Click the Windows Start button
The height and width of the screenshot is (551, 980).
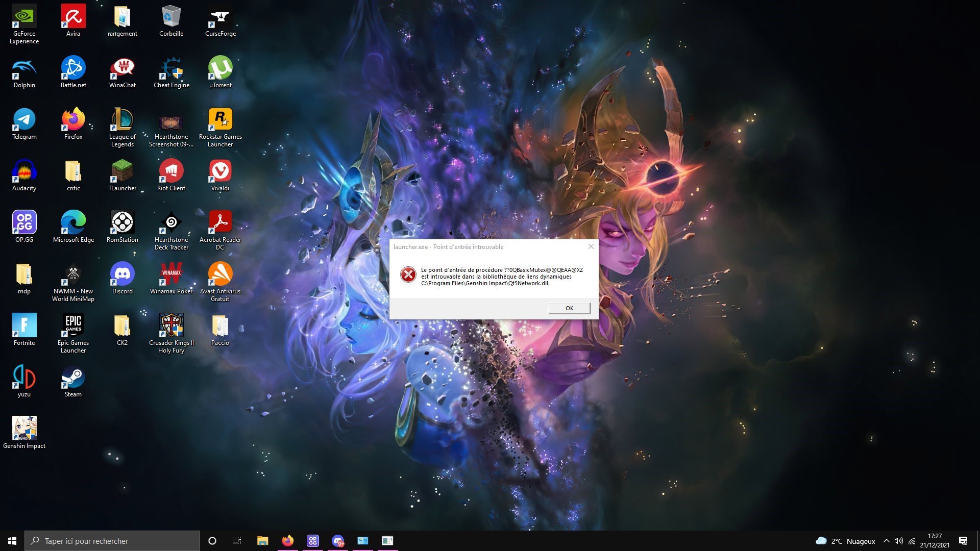coord(12,541)
